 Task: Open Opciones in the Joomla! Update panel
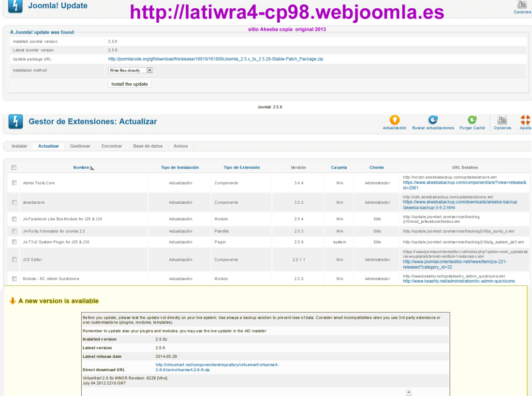522,7
